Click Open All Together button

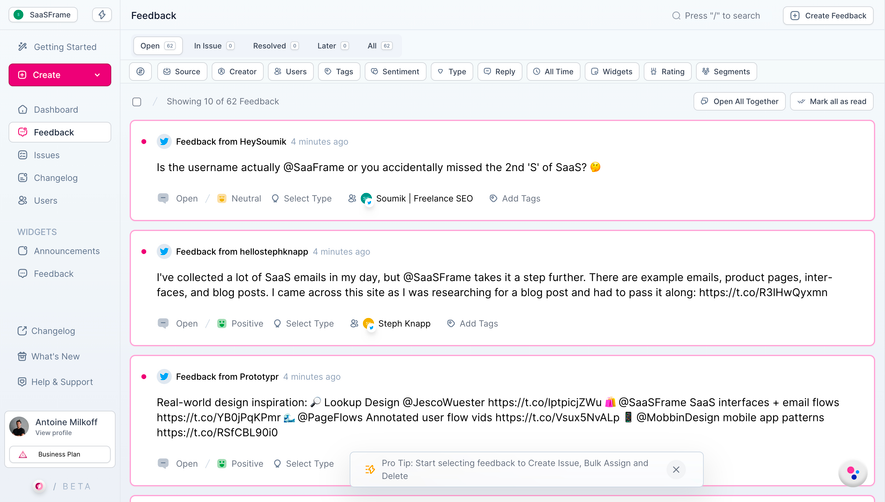739,102
